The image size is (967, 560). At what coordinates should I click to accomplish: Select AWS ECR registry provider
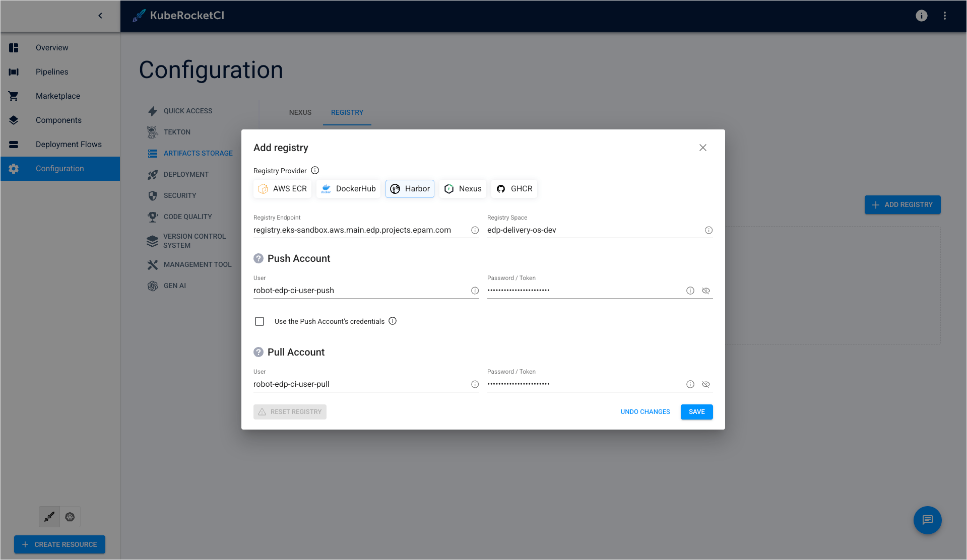click(x=283, y=189)
